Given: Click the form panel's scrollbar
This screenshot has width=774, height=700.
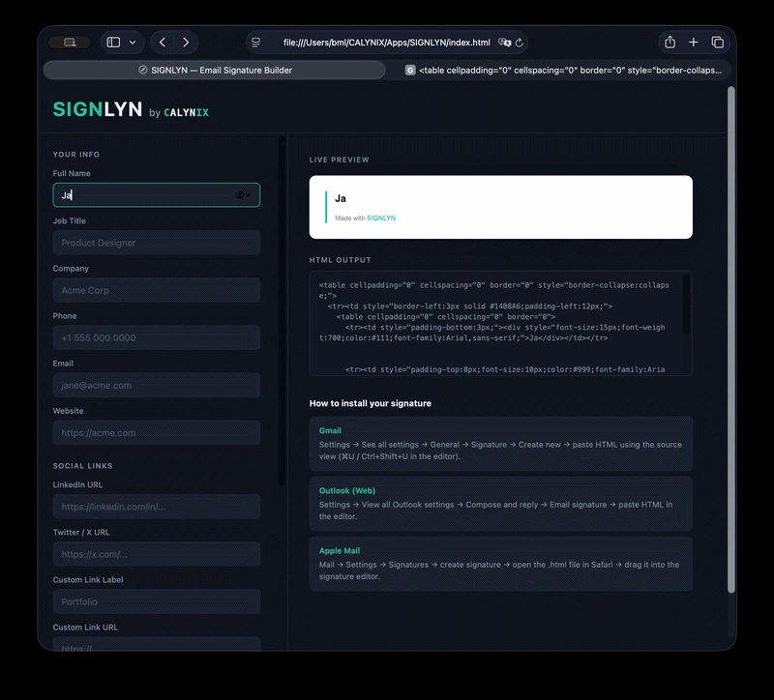Looking at the screenshot, I should 282,310.
